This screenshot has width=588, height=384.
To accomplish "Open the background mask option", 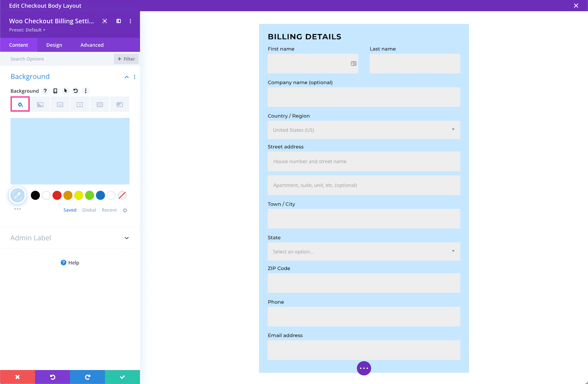I will coord(120,104).
